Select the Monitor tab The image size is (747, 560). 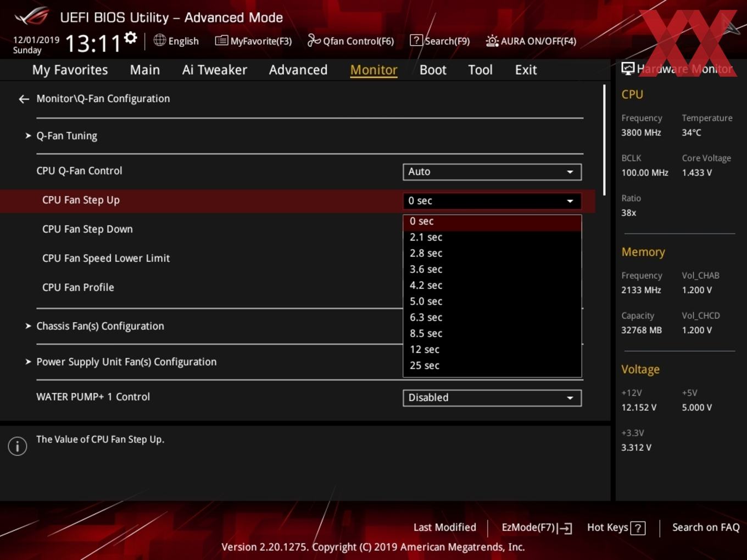[x=374, y=70]
